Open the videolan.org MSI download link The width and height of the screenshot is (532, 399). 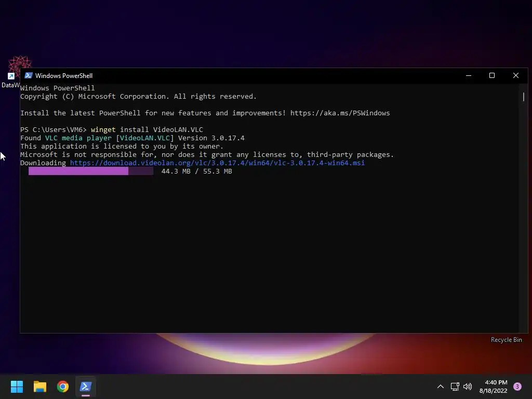pyautogui.click(x=217, y=163)
